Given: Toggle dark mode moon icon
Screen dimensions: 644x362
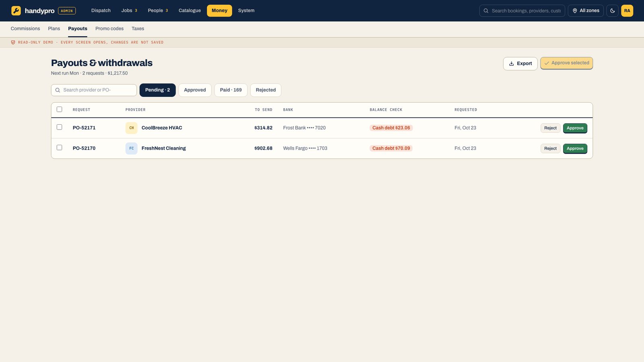Looking at the screenshot, I should 612,10.
